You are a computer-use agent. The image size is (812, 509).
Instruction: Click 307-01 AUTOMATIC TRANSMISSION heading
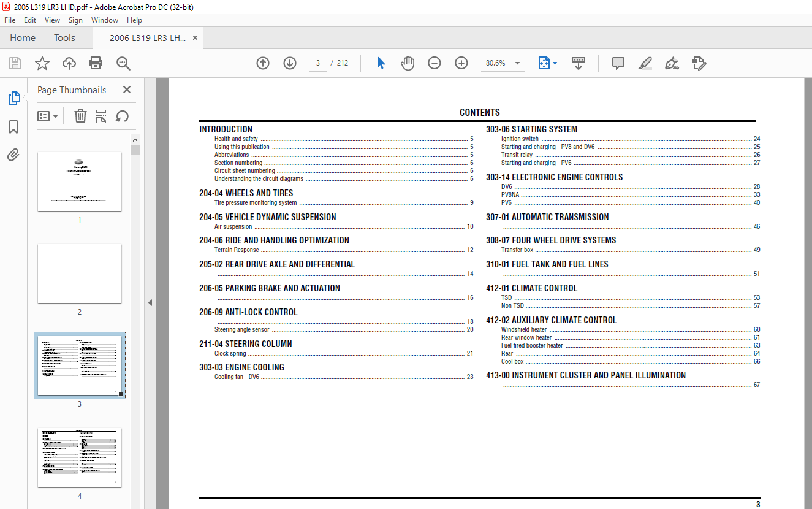click(x=547, y=217)
